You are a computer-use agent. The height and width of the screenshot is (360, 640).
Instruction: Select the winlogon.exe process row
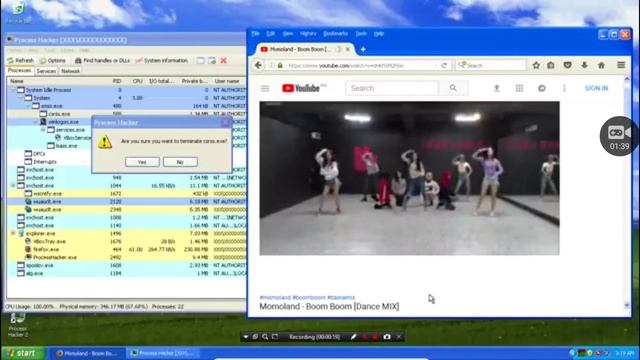tap(63, 122)
